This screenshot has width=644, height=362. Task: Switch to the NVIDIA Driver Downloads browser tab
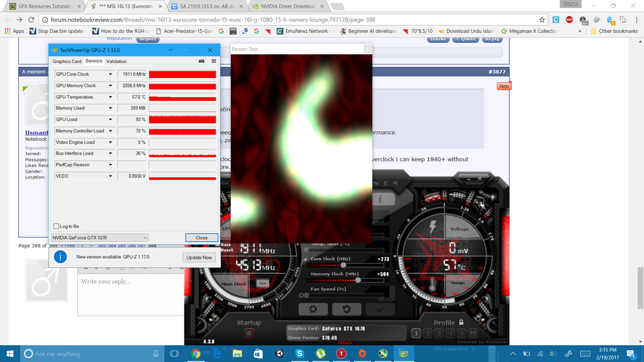click(x=288, y=6)
